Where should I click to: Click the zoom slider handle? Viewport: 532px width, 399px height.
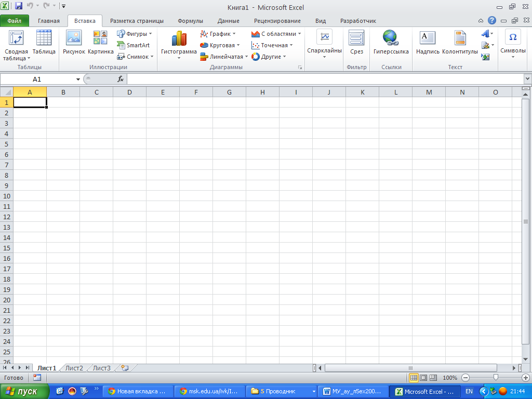(496, 377)
